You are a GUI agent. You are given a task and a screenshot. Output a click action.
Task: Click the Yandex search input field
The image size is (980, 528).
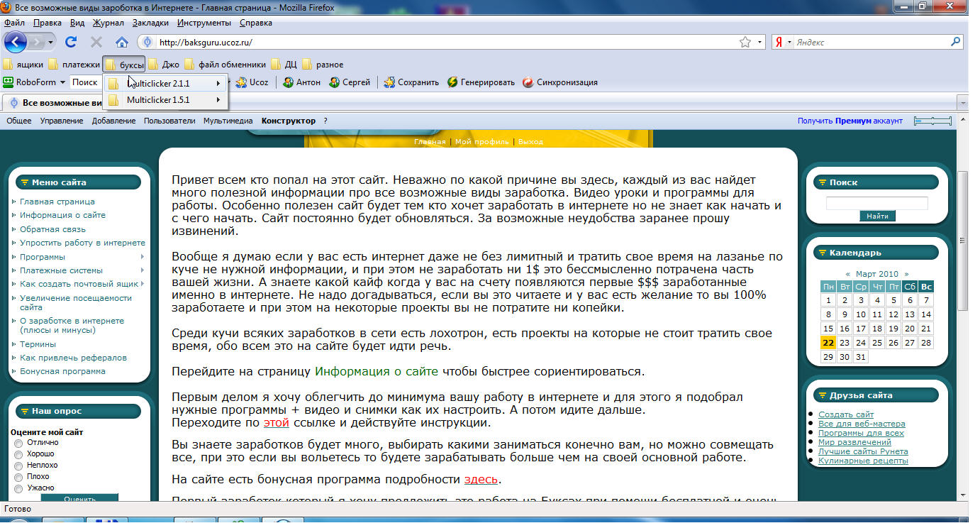(x=872, y=42)
